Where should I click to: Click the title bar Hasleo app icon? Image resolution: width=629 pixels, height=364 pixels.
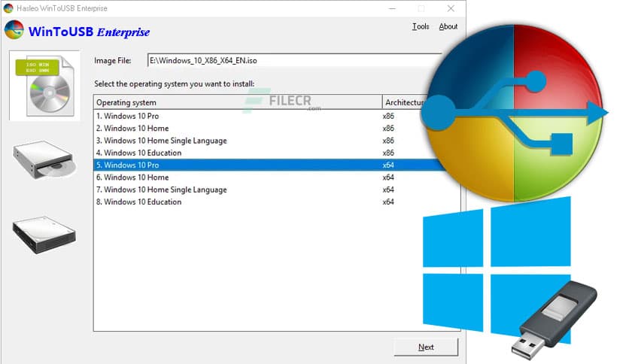[x=8, y=8]
